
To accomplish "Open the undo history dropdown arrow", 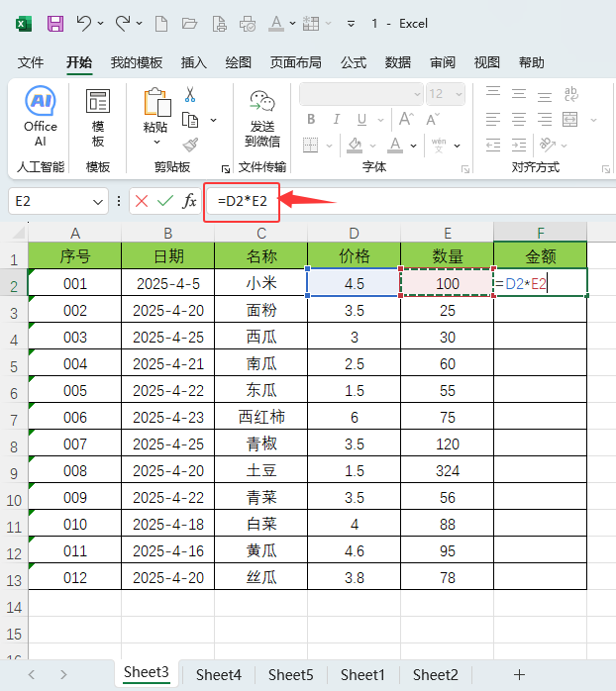I will [100, 24].
